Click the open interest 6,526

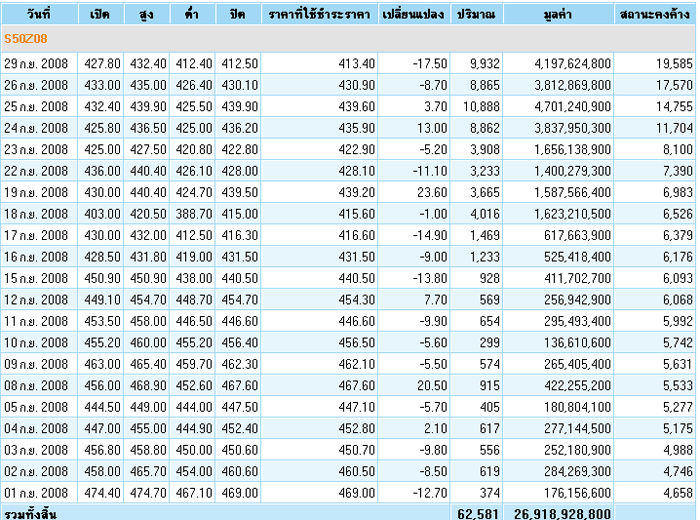678,214
